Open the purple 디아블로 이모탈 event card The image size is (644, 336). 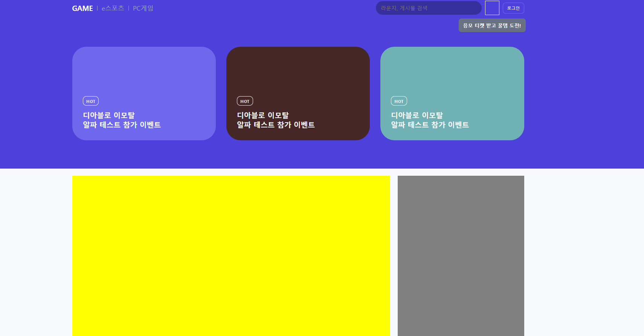click(144, 94)
